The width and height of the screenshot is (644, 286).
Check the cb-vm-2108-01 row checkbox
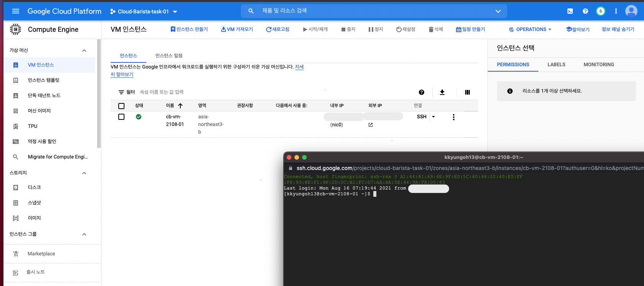121,117
